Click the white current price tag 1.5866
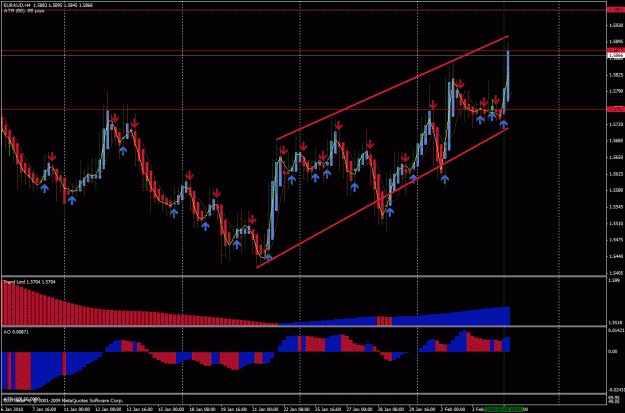The height and width of the screenshot is (413, 625). [x=616, y=55]
